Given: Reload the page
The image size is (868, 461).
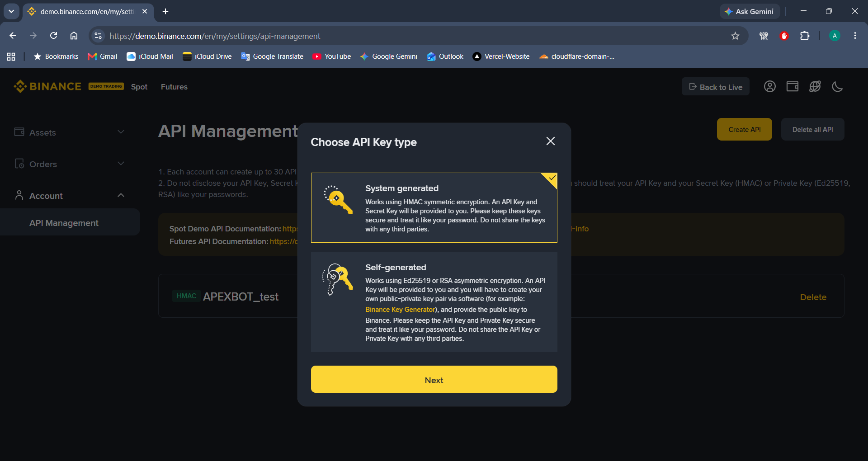Looking at the screenshot, I should pos(53,36).
